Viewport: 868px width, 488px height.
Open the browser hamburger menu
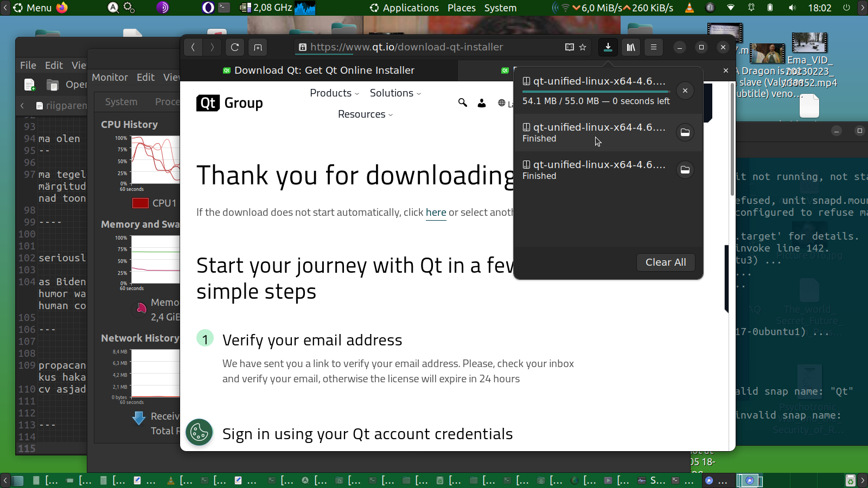click(x=654, y=47)
